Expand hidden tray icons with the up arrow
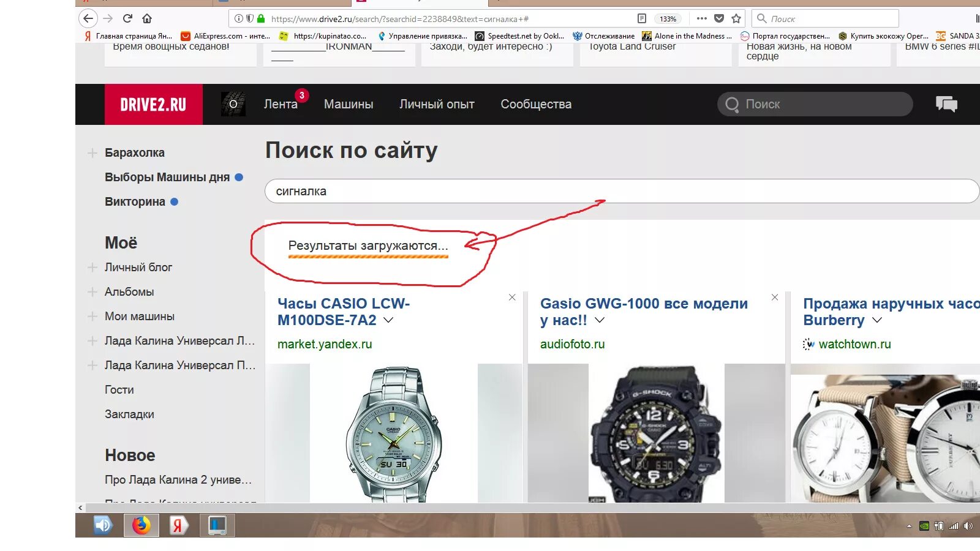980x551 pixels. pyautogui.click(x=909, y=525)
